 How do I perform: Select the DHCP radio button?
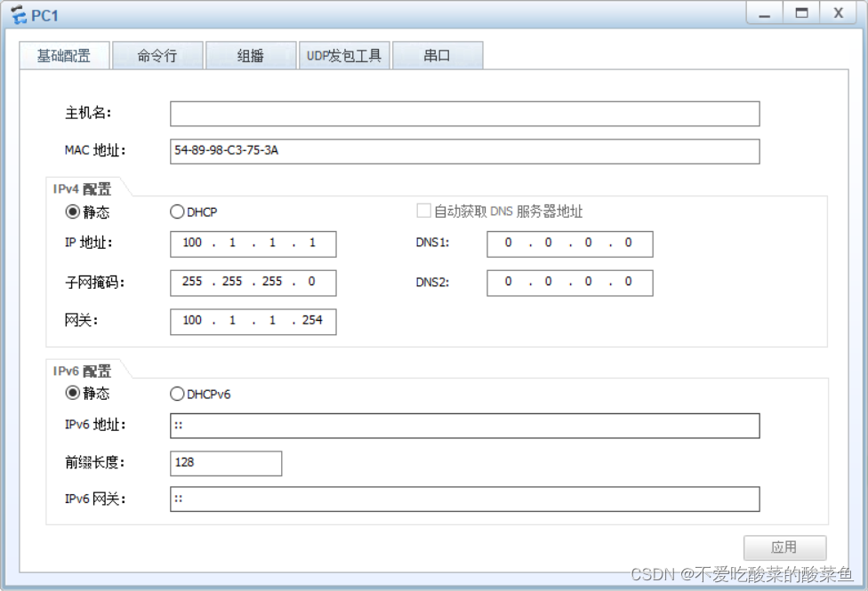177,212
